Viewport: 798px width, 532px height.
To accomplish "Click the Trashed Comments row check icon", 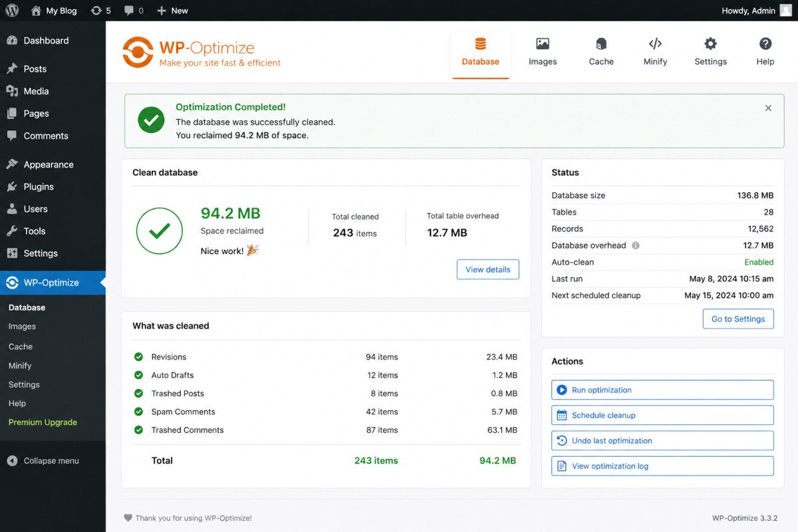I will click(138, 430).
